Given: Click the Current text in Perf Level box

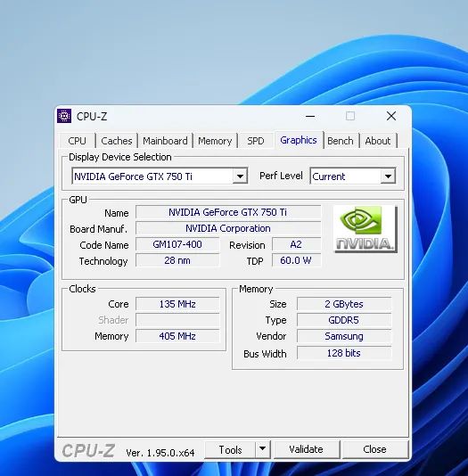Looking at the screenshot, I should 329,176.
